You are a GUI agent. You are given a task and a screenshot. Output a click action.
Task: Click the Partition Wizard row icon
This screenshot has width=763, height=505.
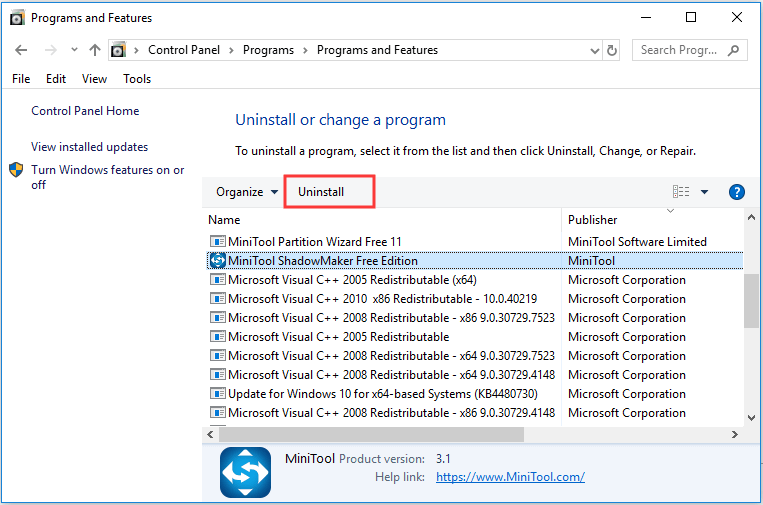click(218, 241)
